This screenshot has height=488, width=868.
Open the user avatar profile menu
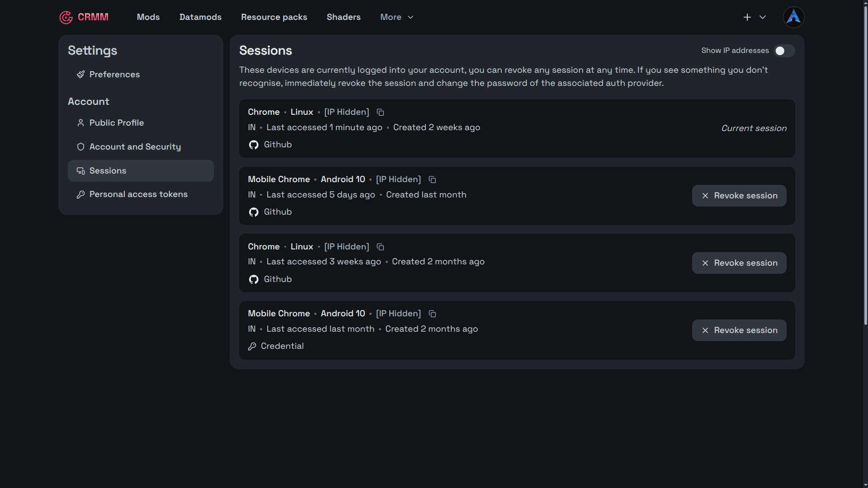(793, 17)
